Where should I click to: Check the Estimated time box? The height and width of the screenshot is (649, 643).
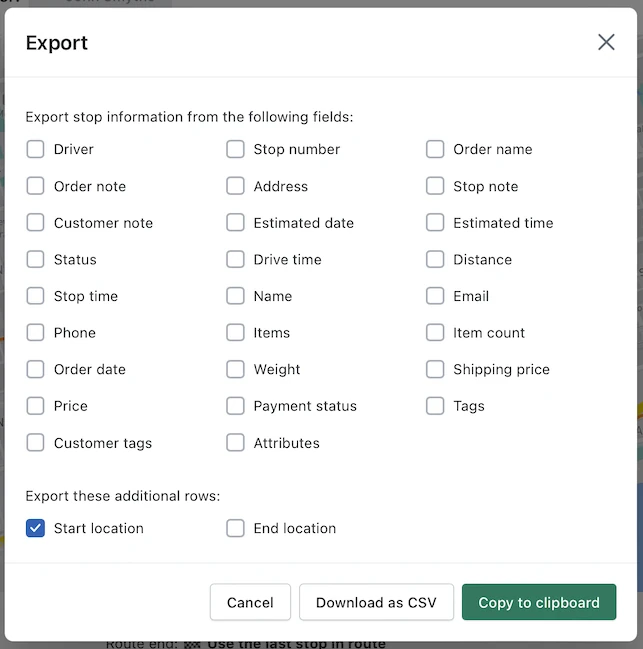[x=435, y=223]
